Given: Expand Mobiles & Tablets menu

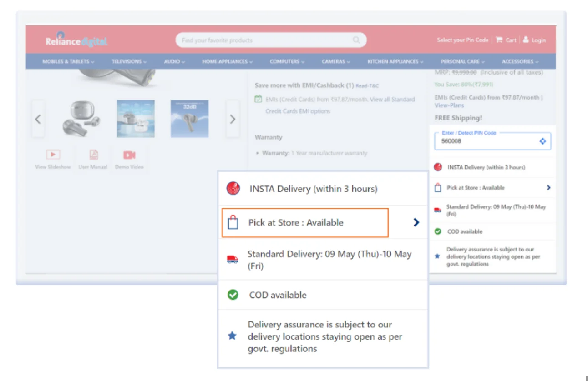Looking at the screenshot, I should [68, 61].
